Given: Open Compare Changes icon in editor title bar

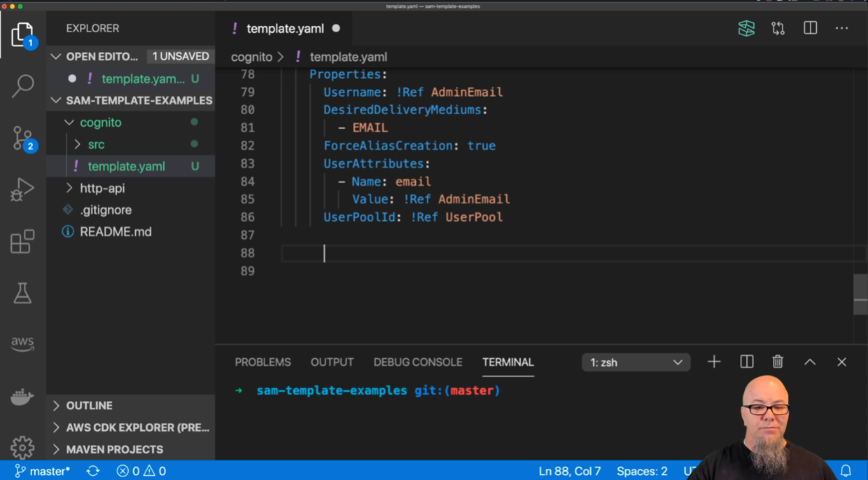Looking at the screenshot, I should (778, 28).
